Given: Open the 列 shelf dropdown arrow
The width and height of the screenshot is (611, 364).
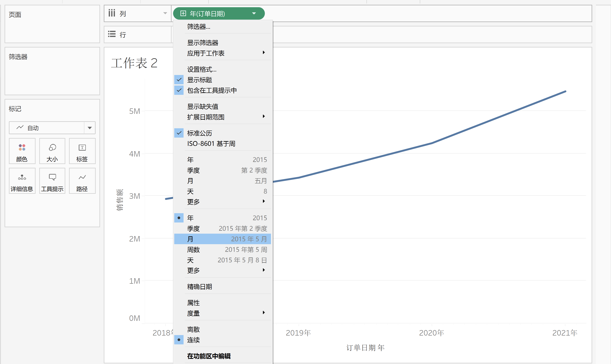Looking at the screenshot, I should click(165, 13).
